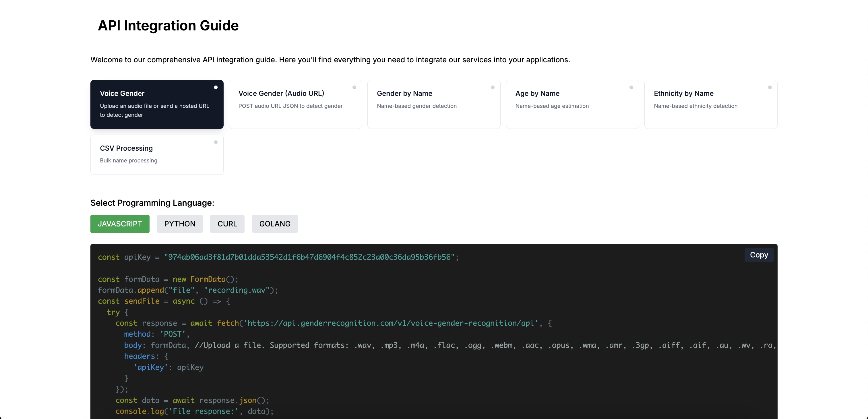Select the Voice Gender (Audio URL) card
The image size is (868, 419).
click(295, 104)
